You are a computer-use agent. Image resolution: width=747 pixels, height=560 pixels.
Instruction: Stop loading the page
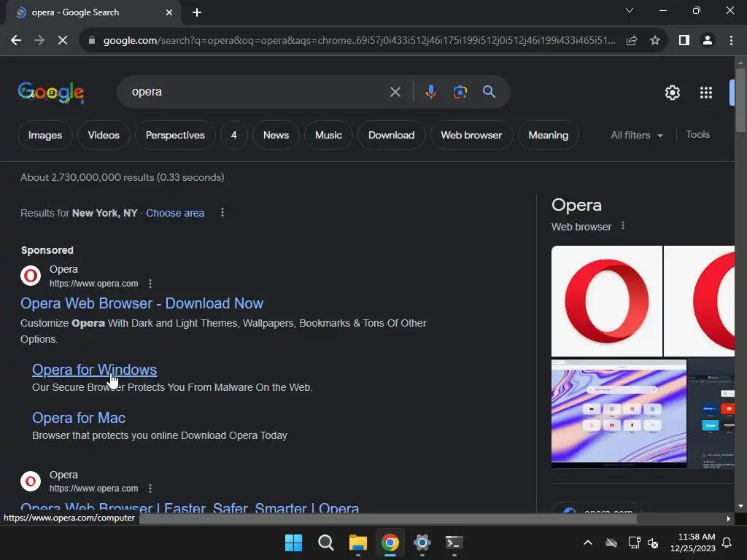tap(63, 41)
